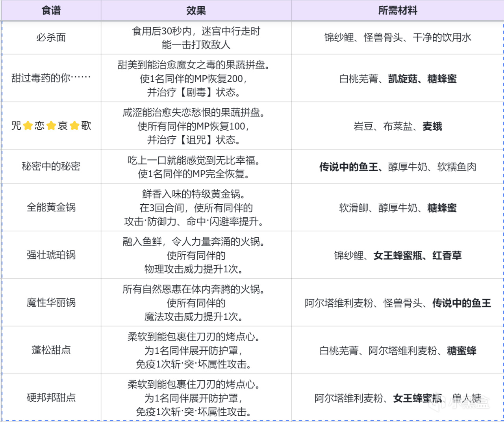Select the recipe name 魔性华丽锅
This screenshot has height=422, width=504.
[x=51, y=302]
